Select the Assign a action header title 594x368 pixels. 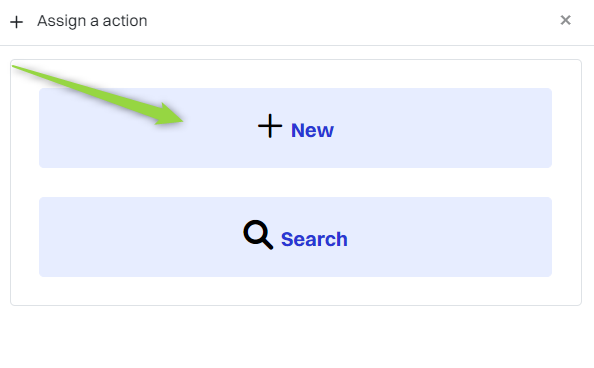92,21
